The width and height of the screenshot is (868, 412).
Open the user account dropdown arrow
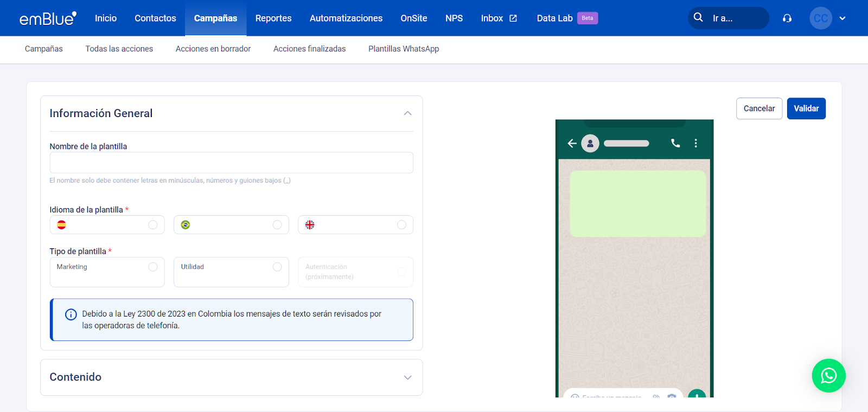pos(843,18)
